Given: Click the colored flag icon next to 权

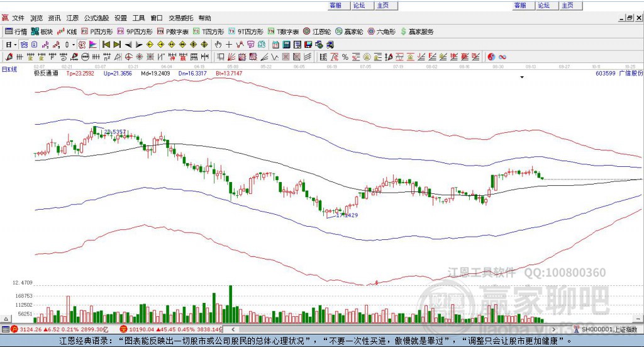Looking at the screenshot, I should click(x=93, y=45).
